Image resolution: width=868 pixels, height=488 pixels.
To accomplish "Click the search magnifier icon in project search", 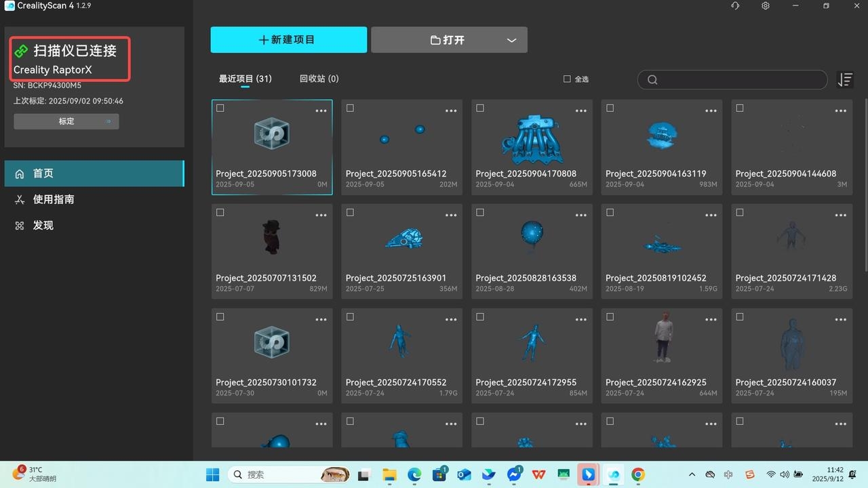I will point(652,80).
